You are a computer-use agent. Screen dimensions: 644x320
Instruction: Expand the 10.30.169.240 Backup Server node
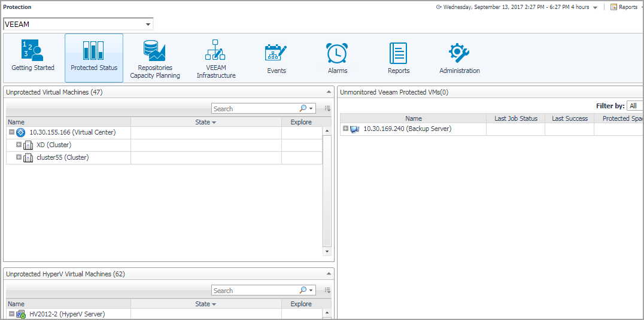(x=346, y=129)
